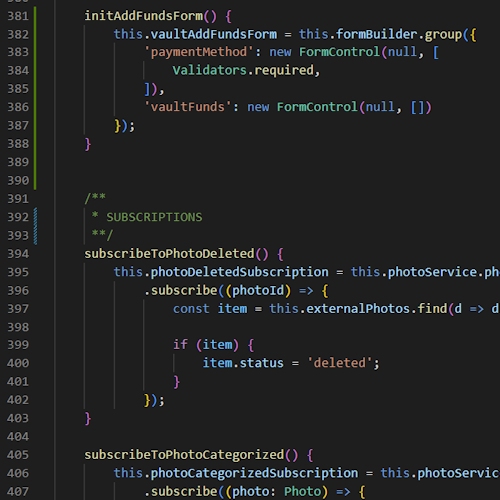Click formBuilder on line 382
500x500 pixels.
[x=377, y=34]
